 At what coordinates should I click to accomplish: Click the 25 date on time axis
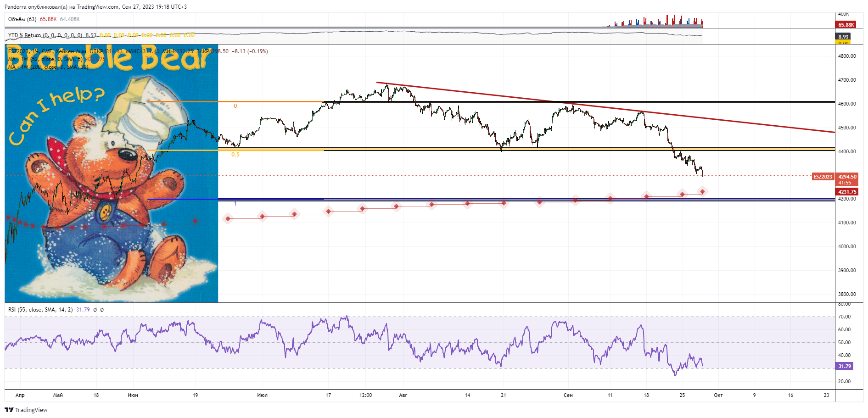click(x=682, y=395)
